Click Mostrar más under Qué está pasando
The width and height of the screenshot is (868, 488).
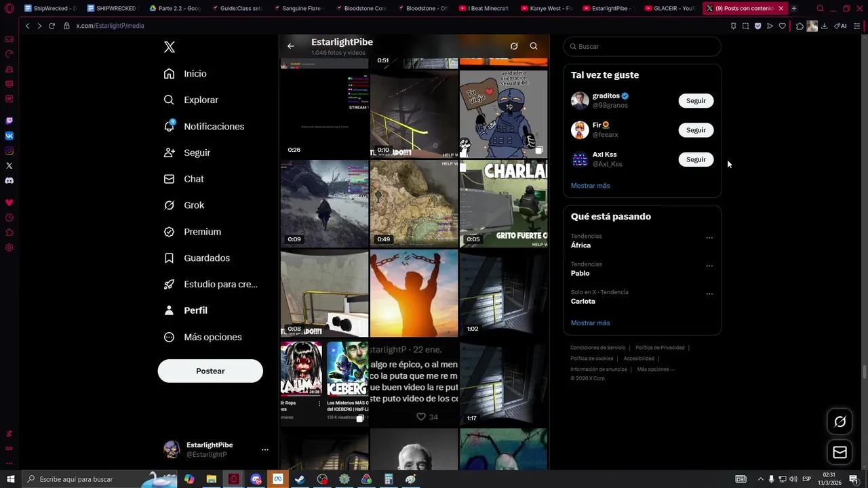pos(590,323)
